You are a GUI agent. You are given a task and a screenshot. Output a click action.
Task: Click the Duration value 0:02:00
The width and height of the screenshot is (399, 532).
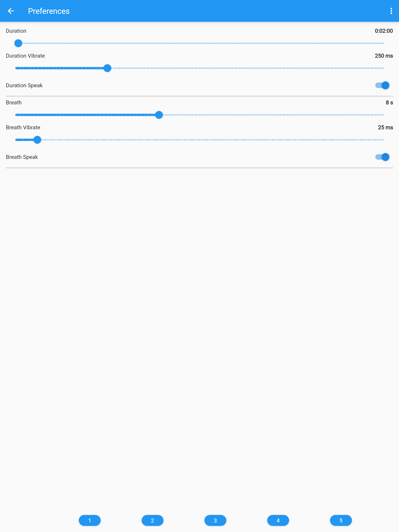(x=384, y=31)
